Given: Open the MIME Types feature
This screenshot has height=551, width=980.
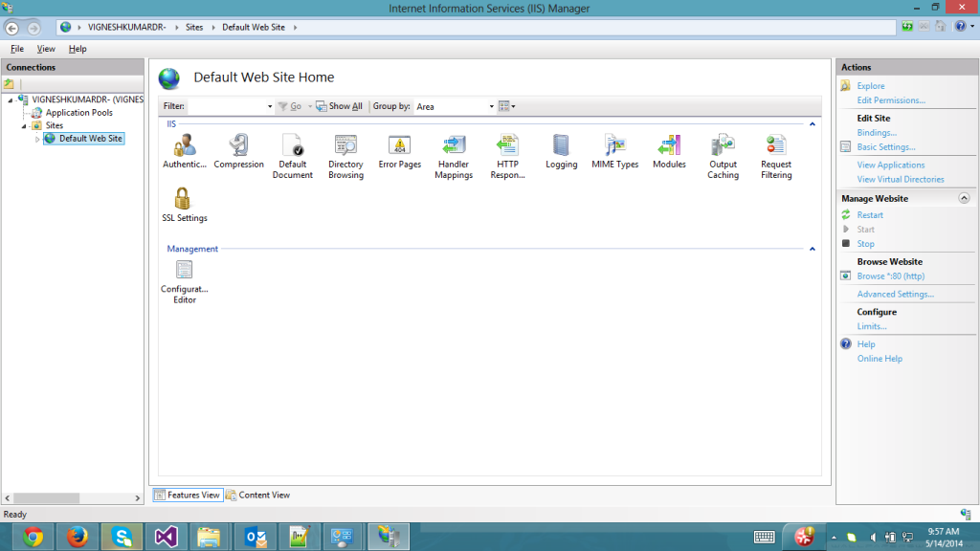Looking at the screenshot, I should tap(614, 146).
